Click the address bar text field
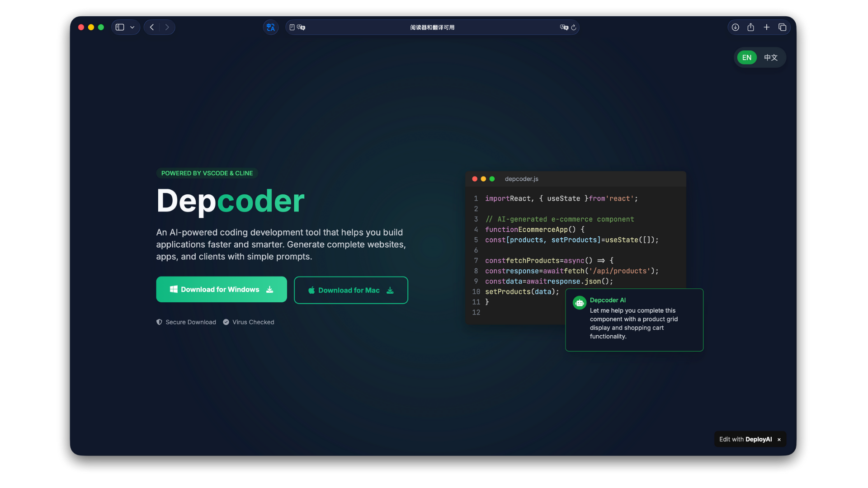The width and height of the screenshot is (868, 488). coord(432,27)
